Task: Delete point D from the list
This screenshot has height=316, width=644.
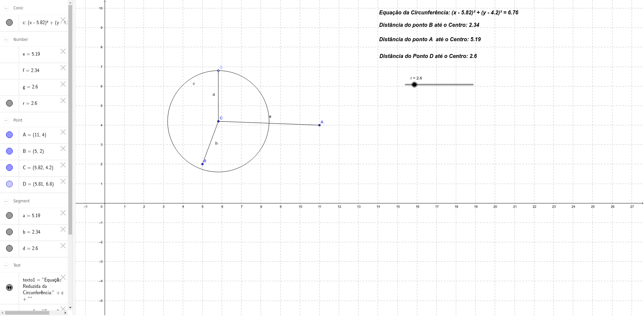Action: pyautogui.click(x=63, y=181)
